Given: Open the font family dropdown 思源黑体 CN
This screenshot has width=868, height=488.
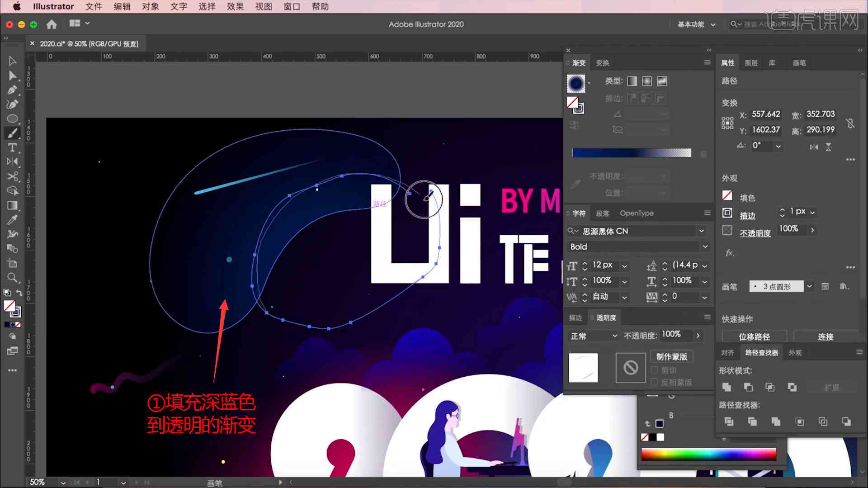Looking at the screenshot, I should (x=701, y=231).
